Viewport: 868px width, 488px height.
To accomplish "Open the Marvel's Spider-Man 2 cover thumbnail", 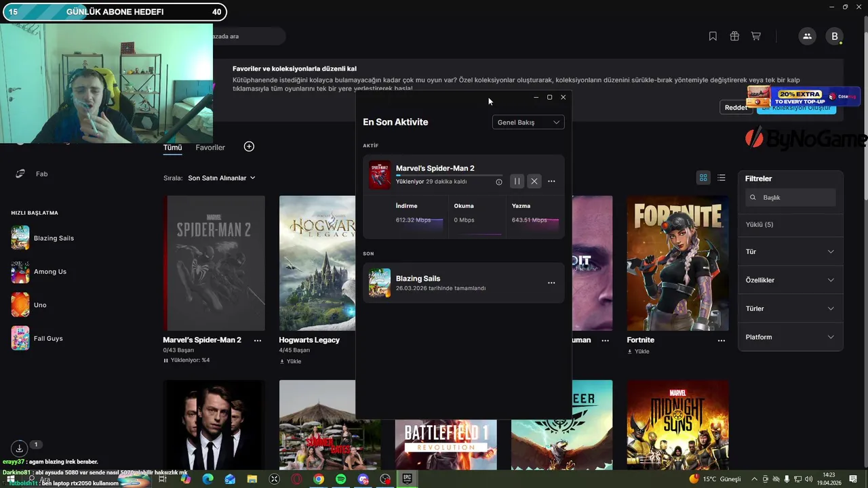I will (214, 263).
